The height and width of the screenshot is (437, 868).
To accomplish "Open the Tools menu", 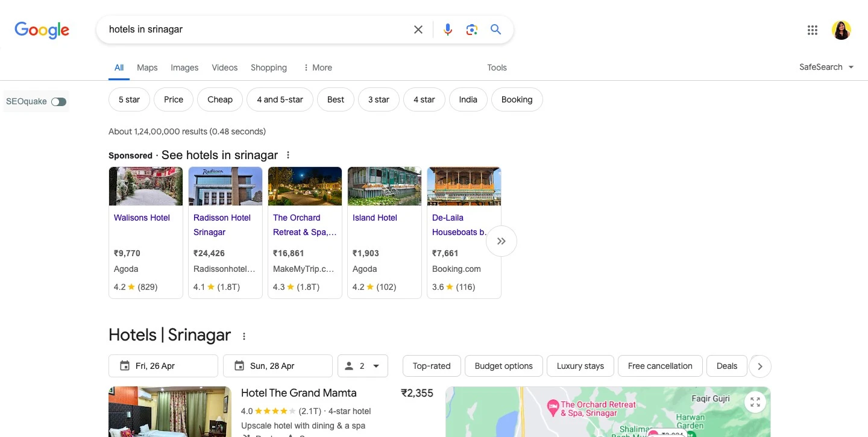I will pyautogui.click(x=497, y=68).
